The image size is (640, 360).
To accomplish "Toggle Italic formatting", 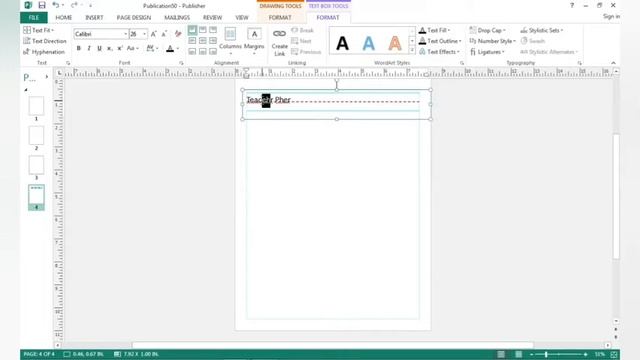I will [89, 49].
